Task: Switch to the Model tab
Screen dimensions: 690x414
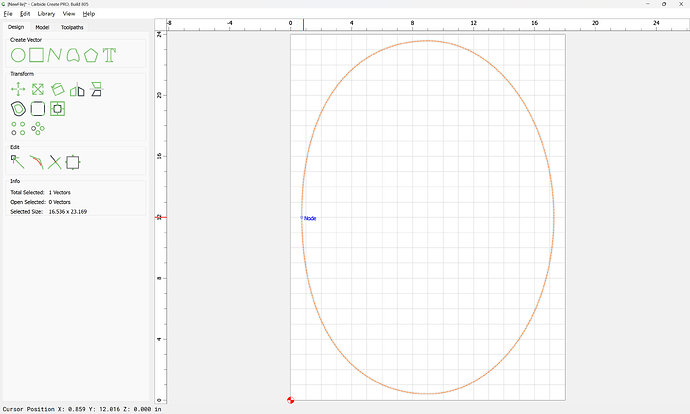Action: pos(42,27)
